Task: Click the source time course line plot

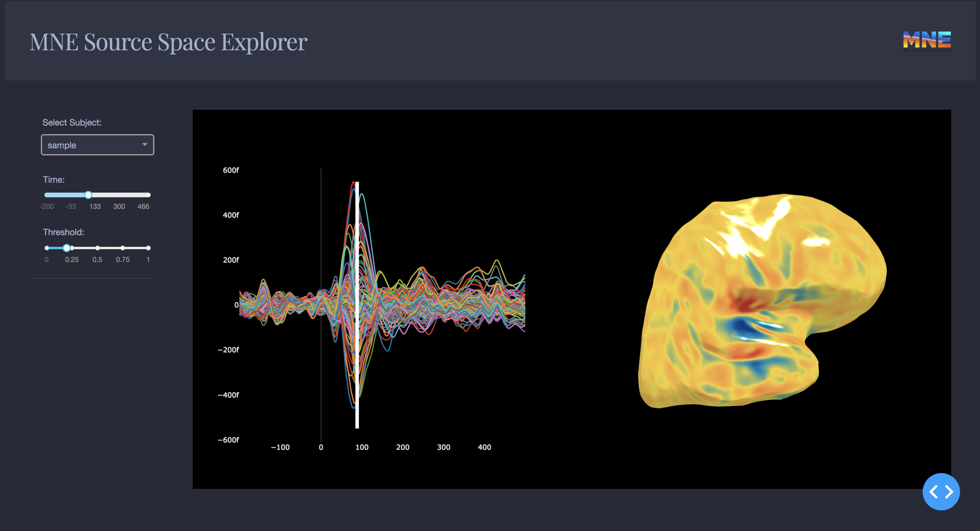Action: point(382,305)
